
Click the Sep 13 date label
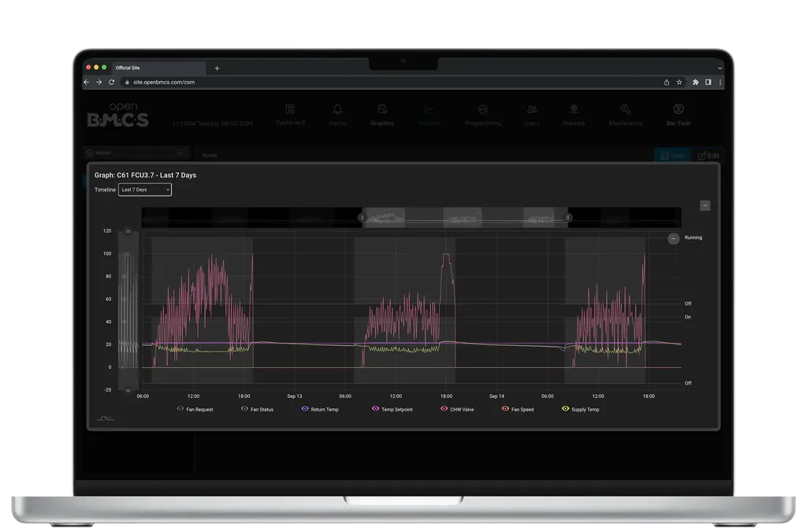tap(295, 396)
